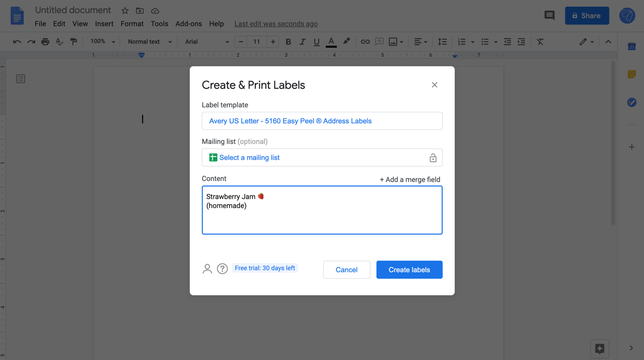Screen dimensions: 644x360
Task: Open the Free trial: 30 days left link
Action: point(265,268)
